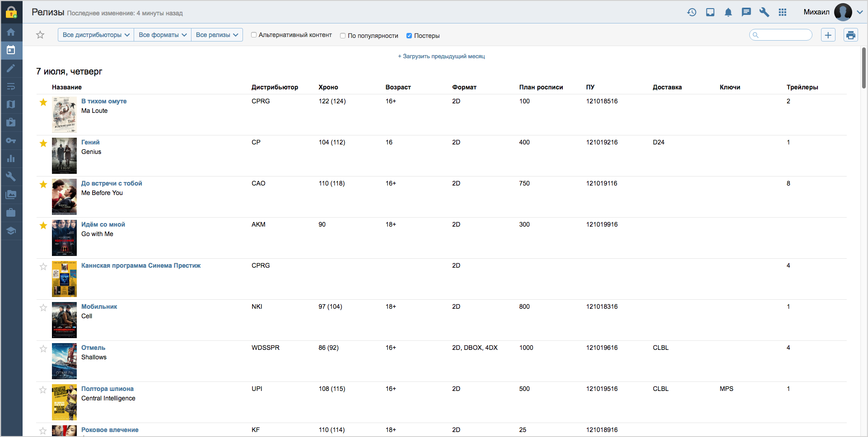Screen dimensions: 868x437
Task: Expand the user menu chevron
Action: pyautogui.click(x=860, y=12)
